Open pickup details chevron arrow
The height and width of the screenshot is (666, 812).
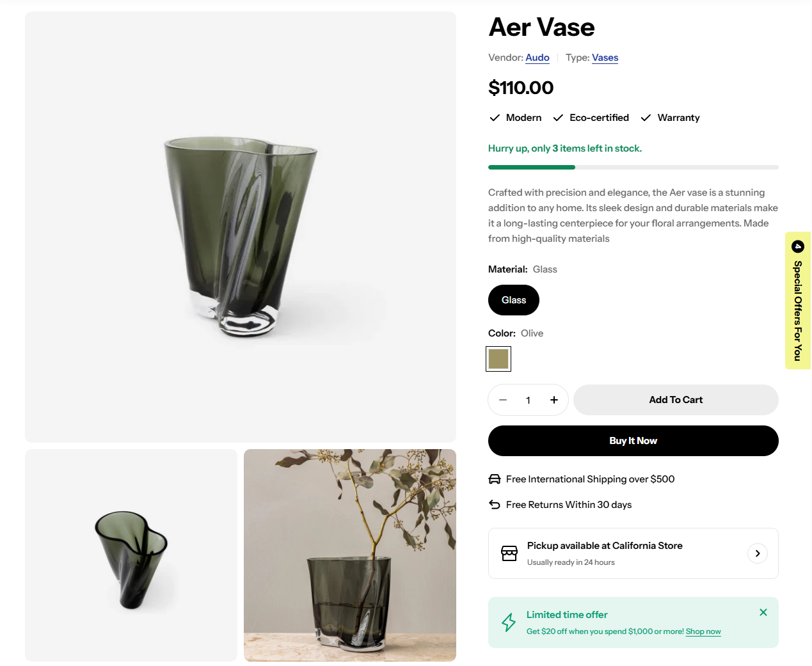[758, 553]
